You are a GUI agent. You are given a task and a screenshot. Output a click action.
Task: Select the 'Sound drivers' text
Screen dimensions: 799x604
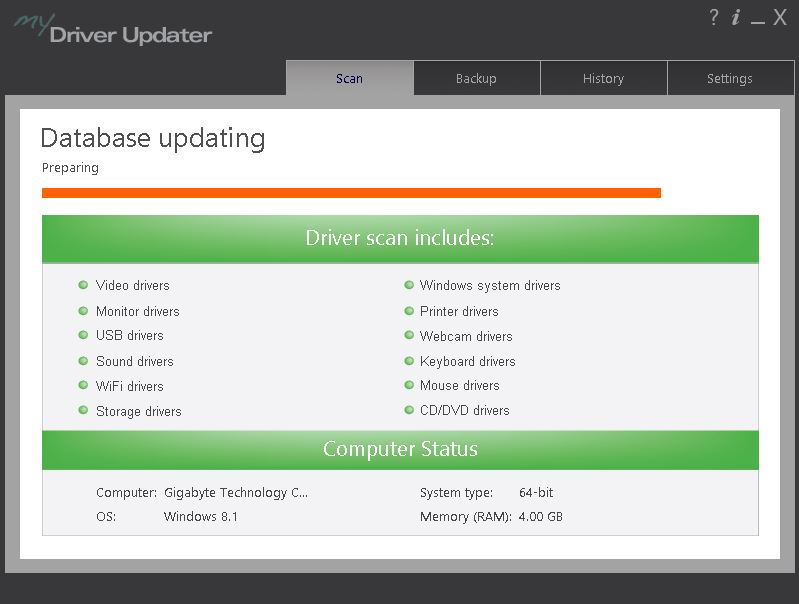click(135, 361)
